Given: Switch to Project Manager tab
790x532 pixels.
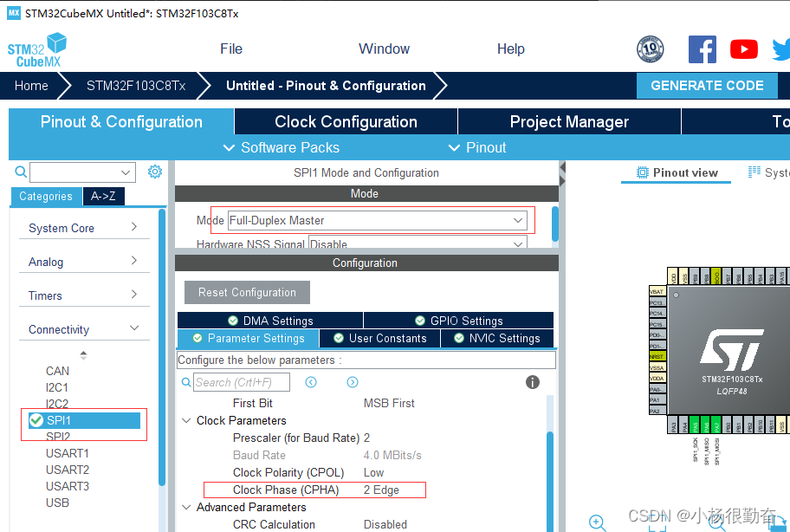Looking at the screenshot, I should [x=569, y=121].
